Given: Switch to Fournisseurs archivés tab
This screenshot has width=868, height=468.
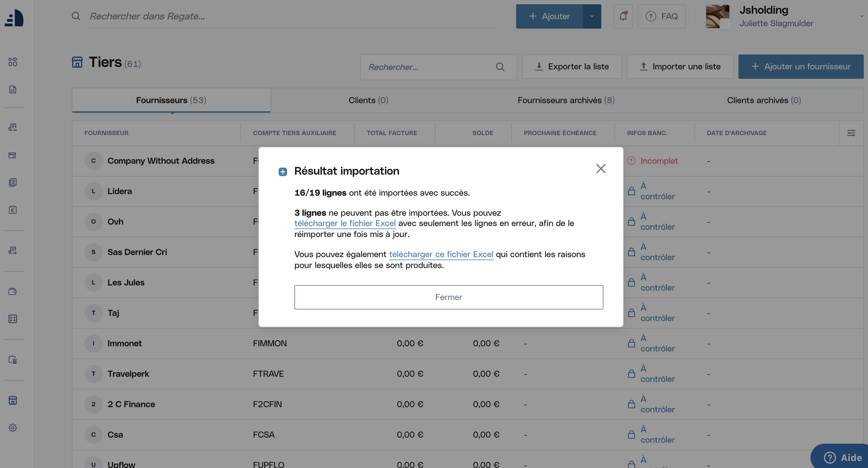Looking at the screenshot, I should point(566,100).
